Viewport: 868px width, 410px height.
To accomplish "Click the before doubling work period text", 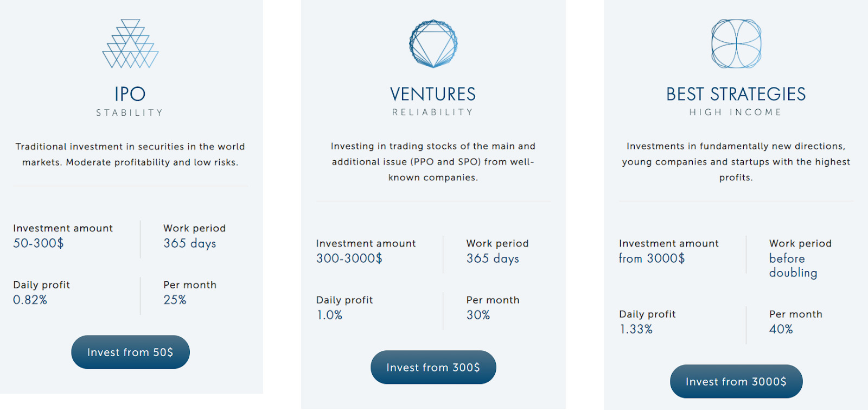I will [793, 266].
